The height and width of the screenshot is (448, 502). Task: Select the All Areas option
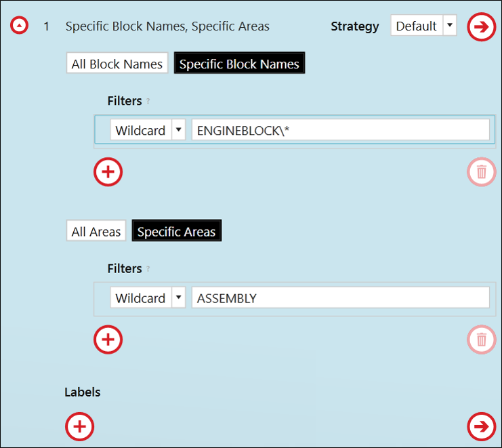pos(96,231)
